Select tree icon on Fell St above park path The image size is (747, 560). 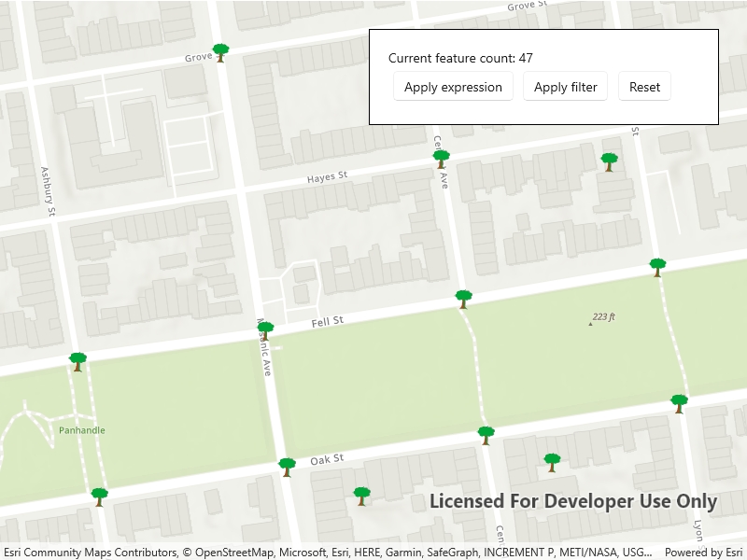463,299
